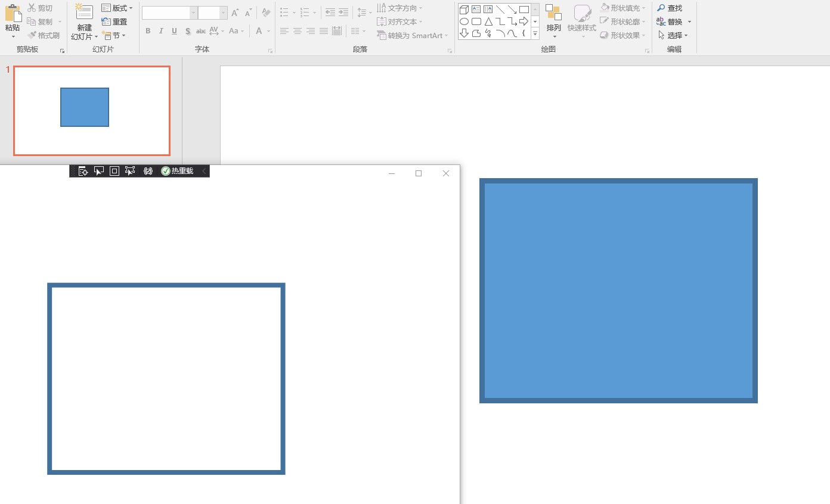
Task: Open the Line Spacing dropdown
Action: tap(364, 13)
